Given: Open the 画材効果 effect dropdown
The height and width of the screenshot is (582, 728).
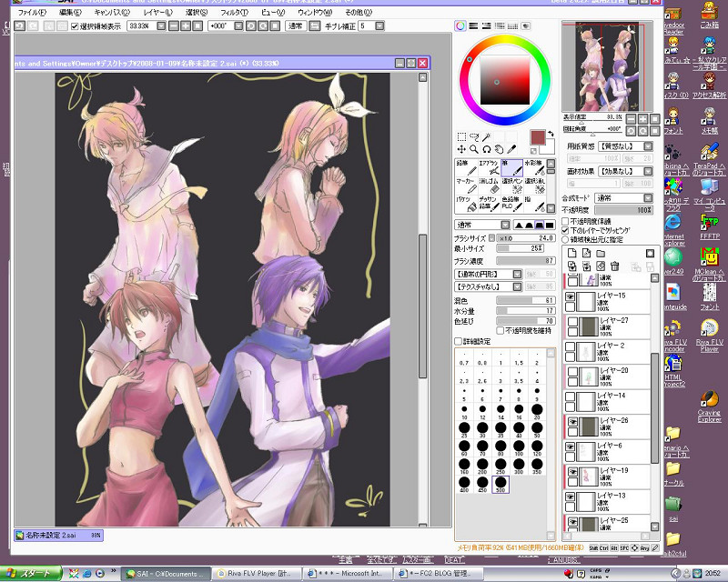Looking at the screenshot, I should [648, 171].
